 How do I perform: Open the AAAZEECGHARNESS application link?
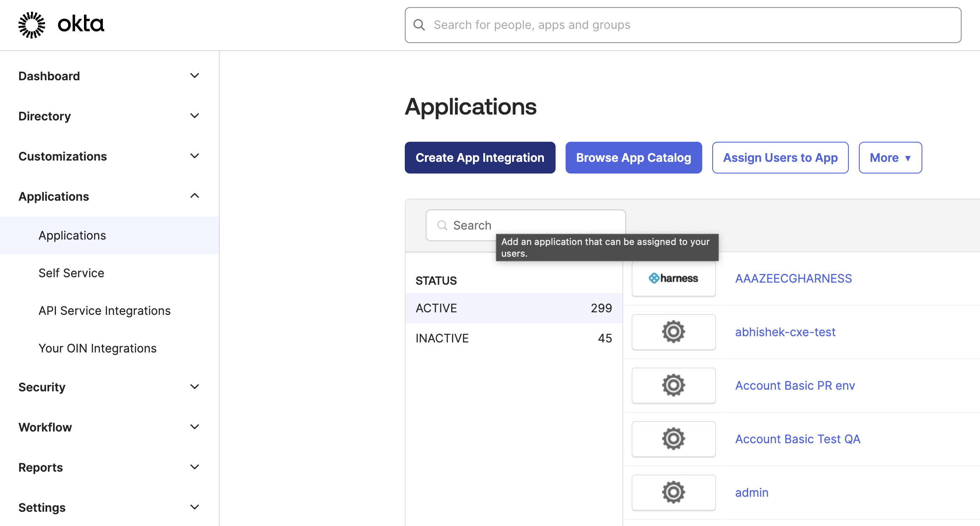click(x=793, y=278)
